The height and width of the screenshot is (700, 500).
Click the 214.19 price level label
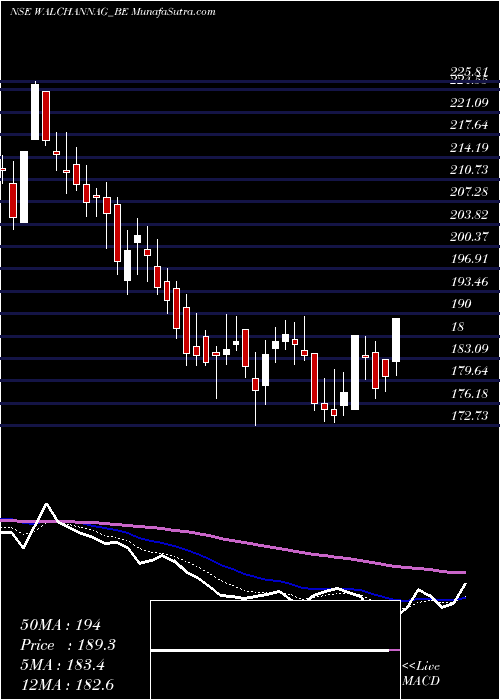469,147
